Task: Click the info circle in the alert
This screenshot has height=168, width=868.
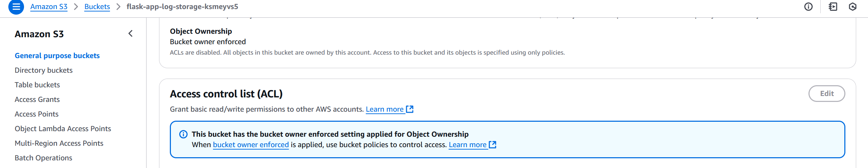Action: (x=183, y=134)
